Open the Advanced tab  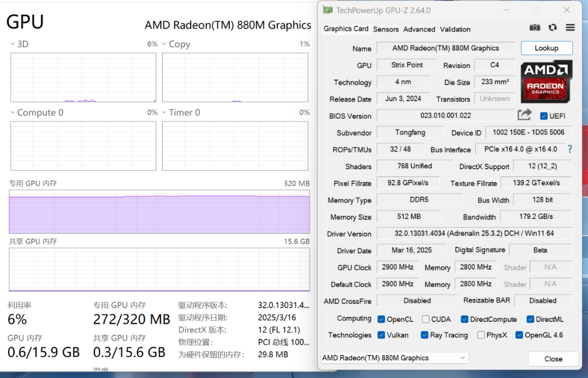[x=419, y=29]
